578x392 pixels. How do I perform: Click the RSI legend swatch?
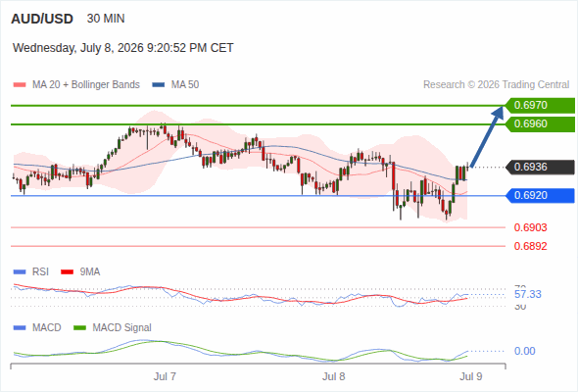coord(20,272)
